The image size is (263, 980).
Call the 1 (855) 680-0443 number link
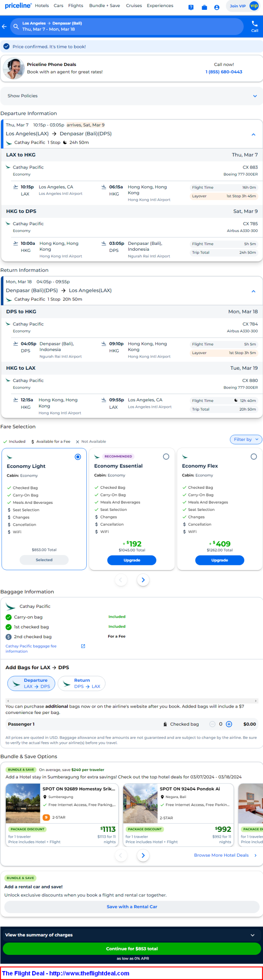[224, 72]
